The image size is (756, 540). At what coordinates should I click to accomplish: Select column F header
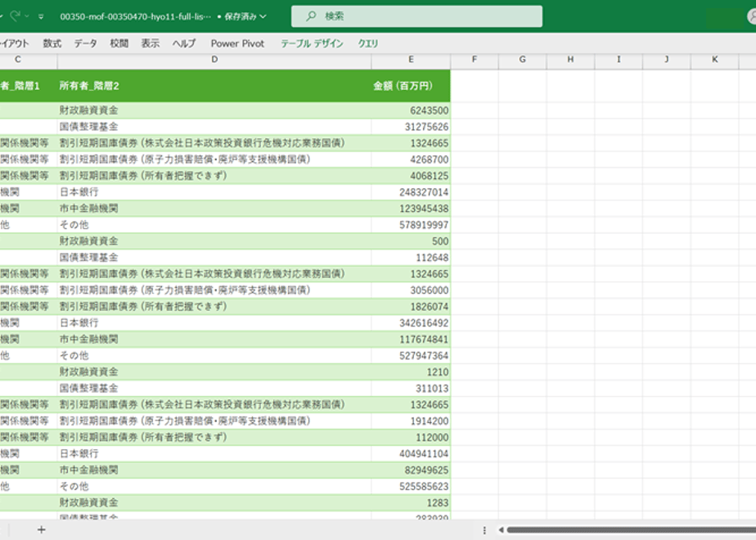tap(475, 59)
